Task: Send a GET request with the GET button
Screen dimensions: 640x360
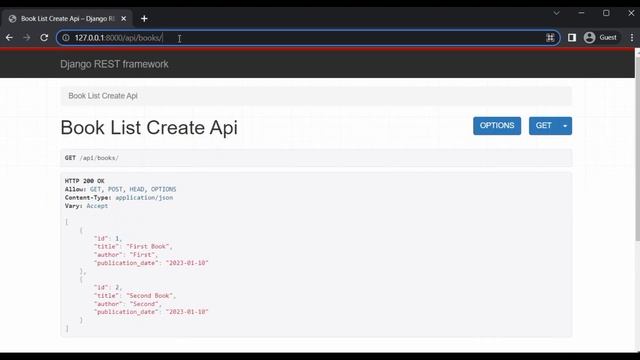Action: pos(544,126)
